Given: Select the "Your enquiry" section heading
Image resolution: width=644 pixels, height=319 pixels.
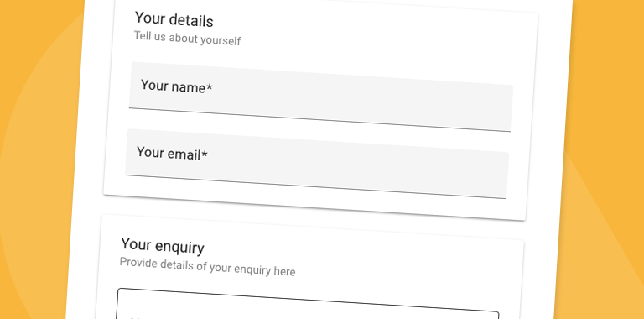Looking at the screenshot, I should (x=163, y=246).
